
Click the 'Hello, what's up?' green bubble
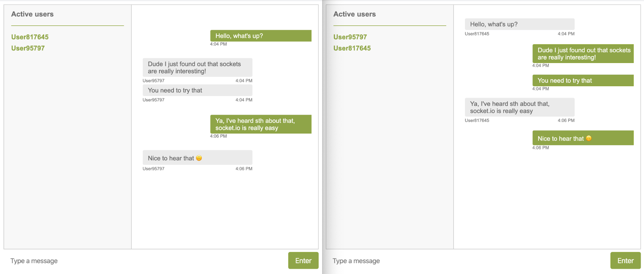(x=261, y=36)
